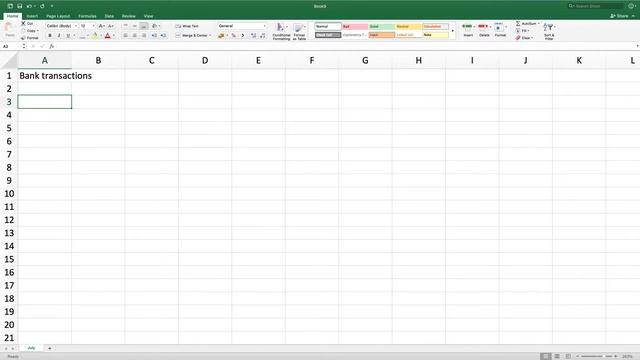Apply percent style number format

click(x=233, y=36)
